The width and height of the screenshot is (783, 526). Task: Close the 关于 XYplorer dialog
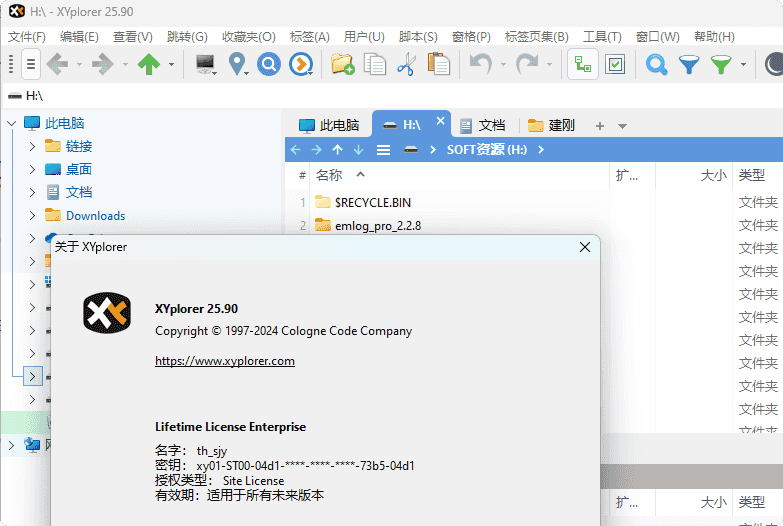point(585,247)
